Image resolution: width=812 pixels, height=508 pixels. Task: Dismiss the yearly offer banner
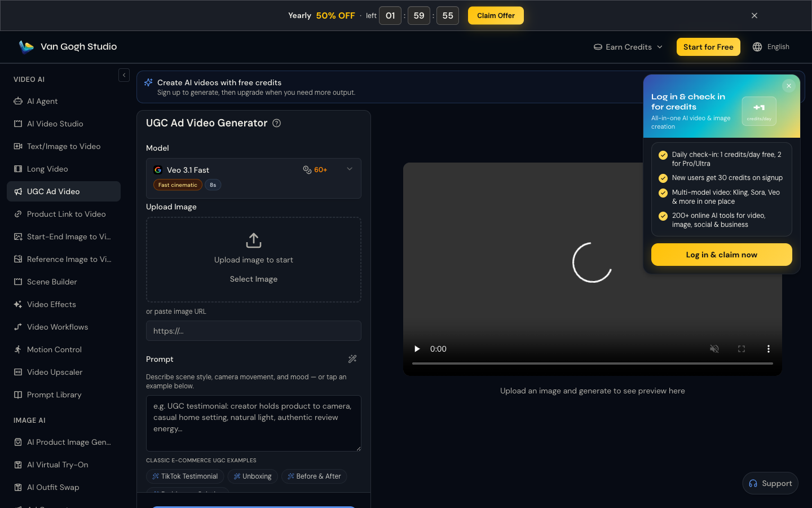(754, 16)
